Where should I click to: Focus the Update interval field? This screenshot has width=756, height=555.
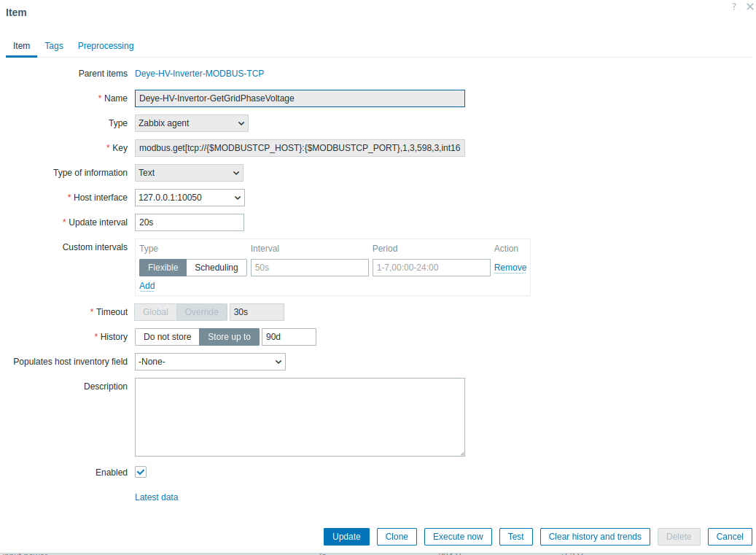click(189, 222)
